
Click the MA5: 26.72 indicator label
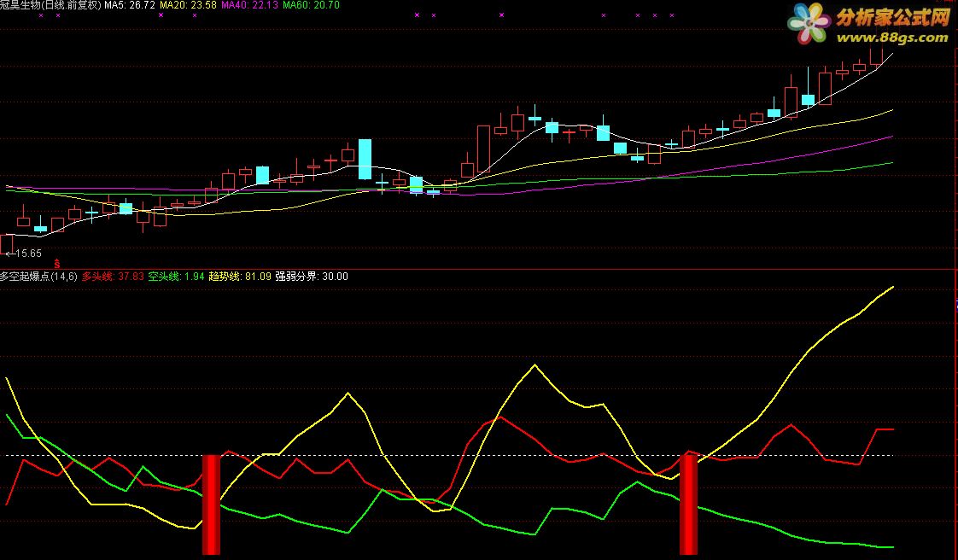tap(130, 5)
